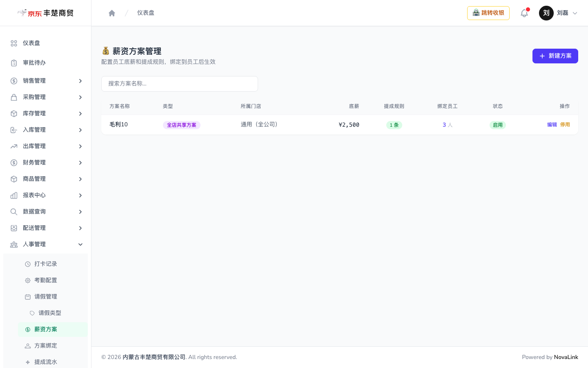This screenshot has height=368, width=588.
Task: Click the 考勤配置 gear icon
Action: 28,280
